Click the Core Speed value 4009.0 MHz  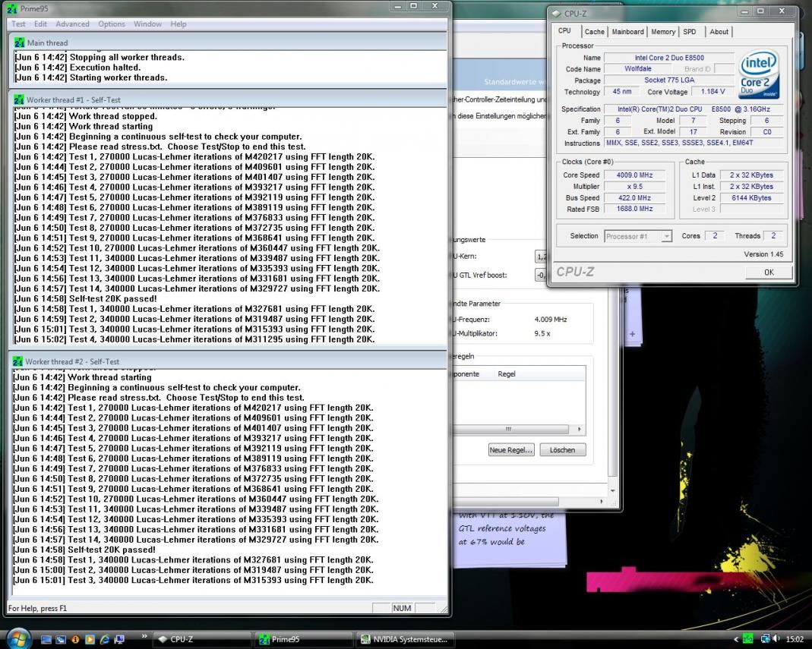point(634,175)
